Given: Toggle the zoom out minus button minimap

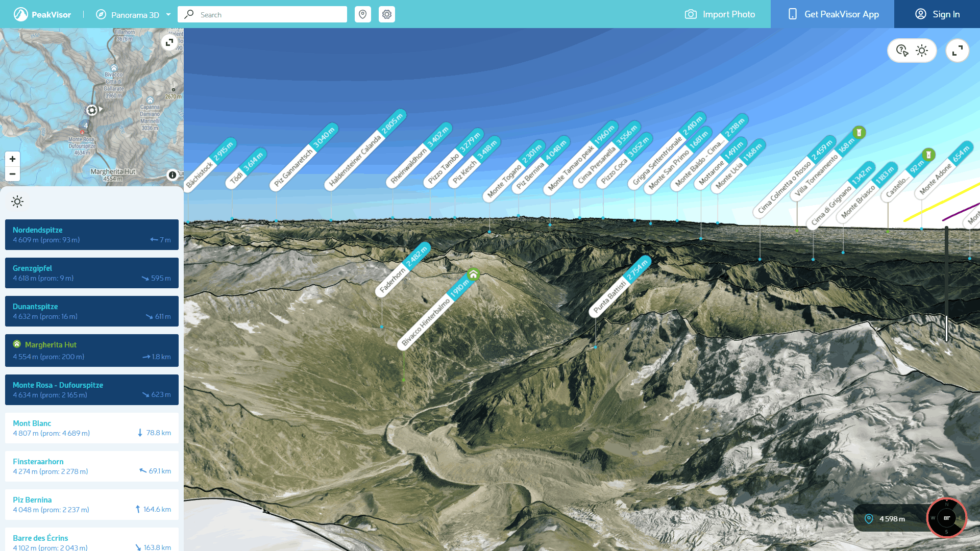Looking at the screenshot, I should point(12,173).
